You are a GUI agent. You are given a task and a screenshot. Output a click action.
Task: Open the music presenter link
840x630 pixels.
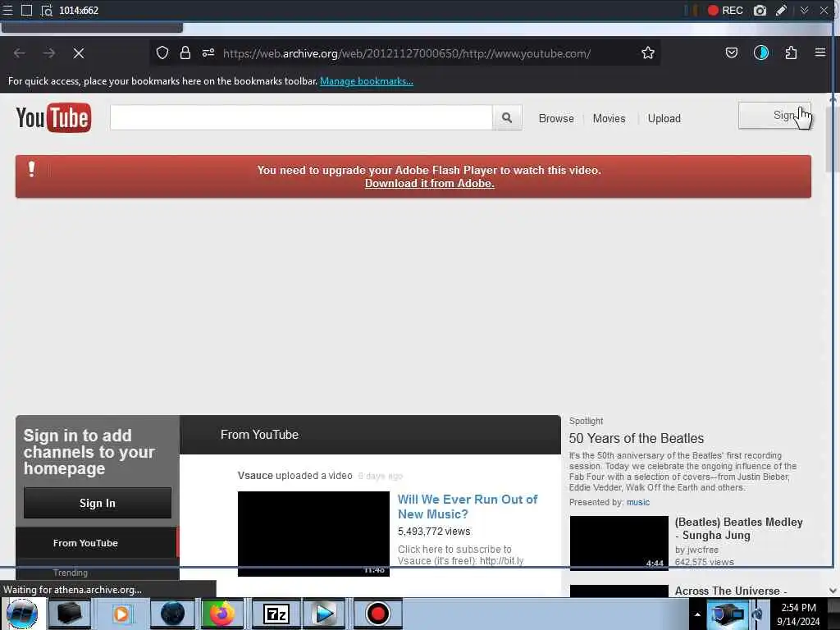[x=638, y=502]
